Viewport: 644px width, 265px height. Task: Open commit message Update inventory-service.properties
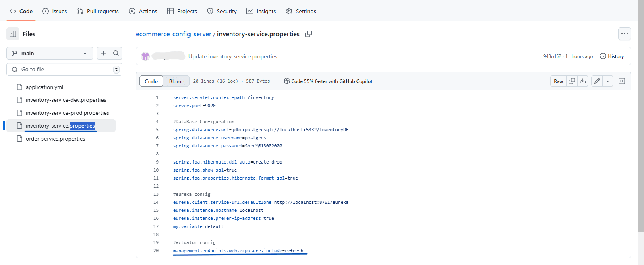pos(233,56)
